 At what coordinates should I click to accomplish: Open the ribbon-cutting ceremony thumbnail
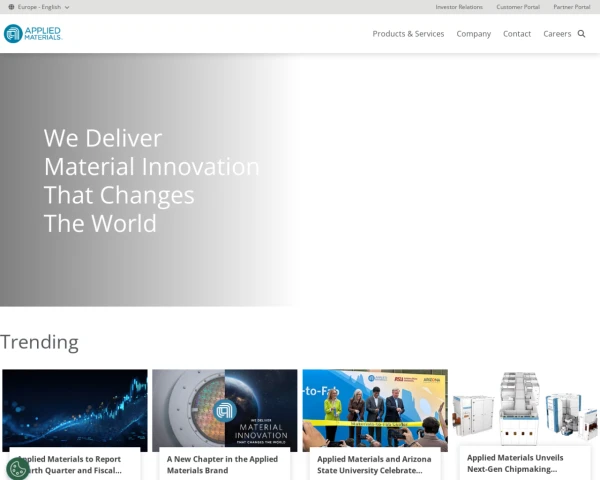(375, 408)
